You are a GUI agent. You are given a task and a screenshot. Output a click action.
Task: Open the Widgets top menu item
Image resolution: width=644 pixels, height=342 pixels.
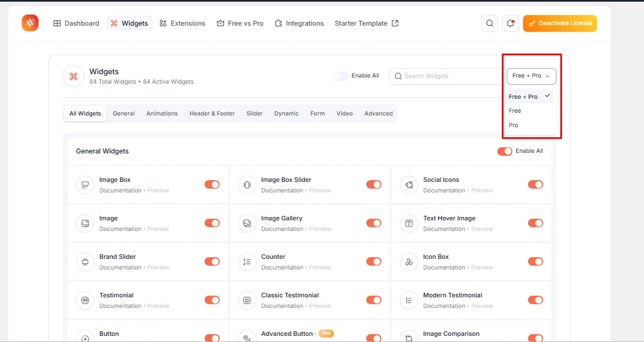pyautogui.click(x=129, y=23)
